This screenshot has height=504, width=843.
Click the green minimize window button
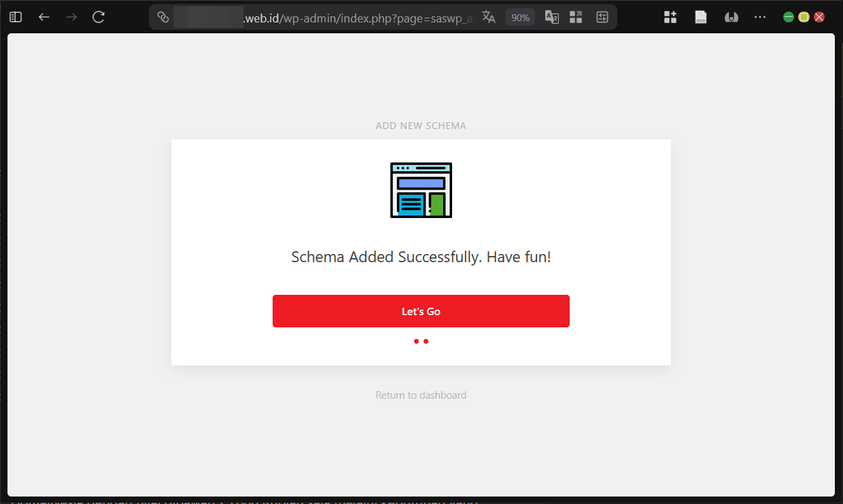coord(789,17)
